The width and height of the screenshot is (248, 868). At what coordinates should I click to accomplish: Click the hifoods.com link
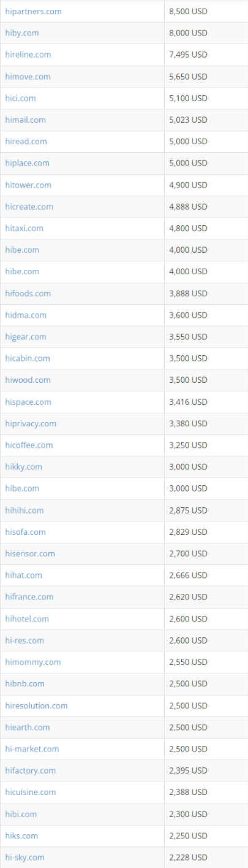tap(28, 293)
